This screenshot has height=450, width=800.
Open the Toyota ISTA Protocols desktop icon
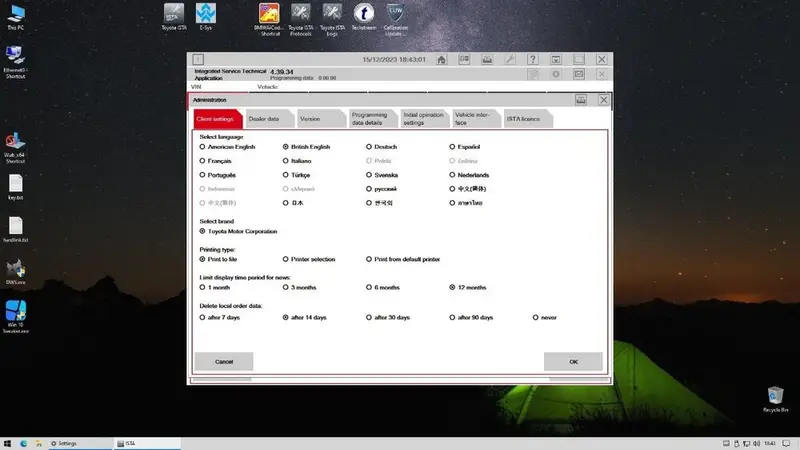301,19
